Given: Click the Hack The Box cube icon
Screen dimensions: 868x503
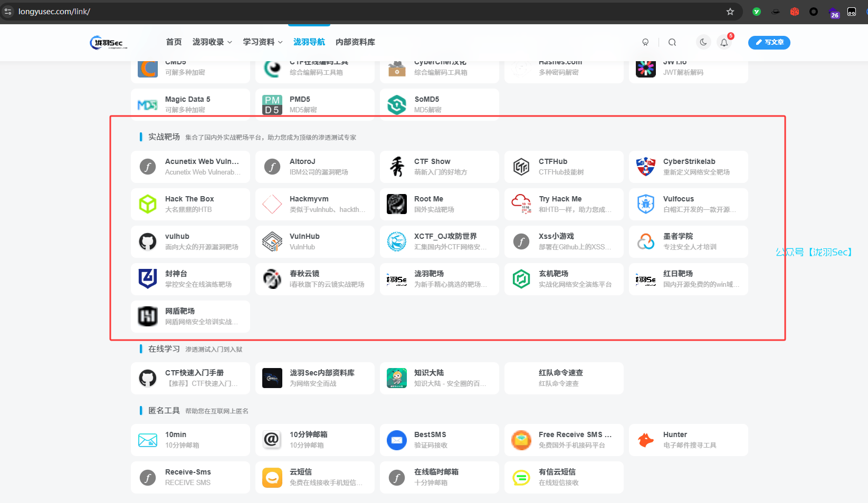Looking at the screenshot, I should point(148,205).
